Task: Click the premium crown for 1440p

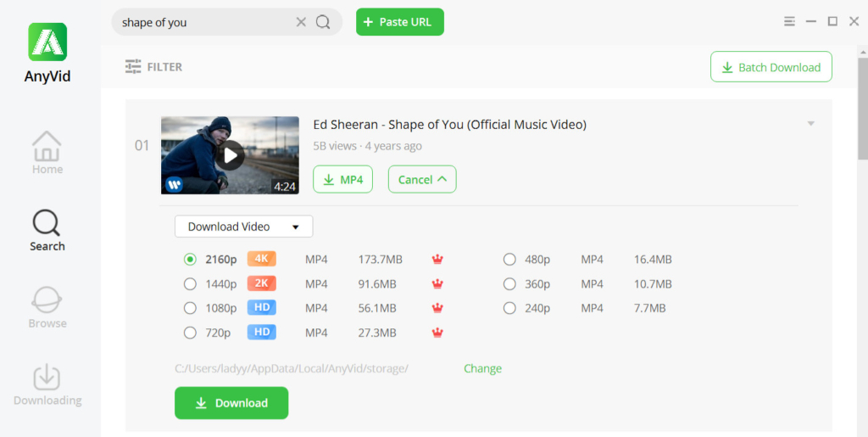Action: pyautogui.click(x=438, y=283)
